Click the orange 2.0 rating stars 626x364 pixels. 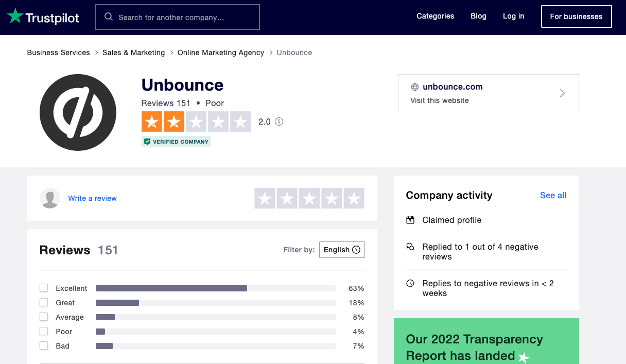[x=196, y=122]
